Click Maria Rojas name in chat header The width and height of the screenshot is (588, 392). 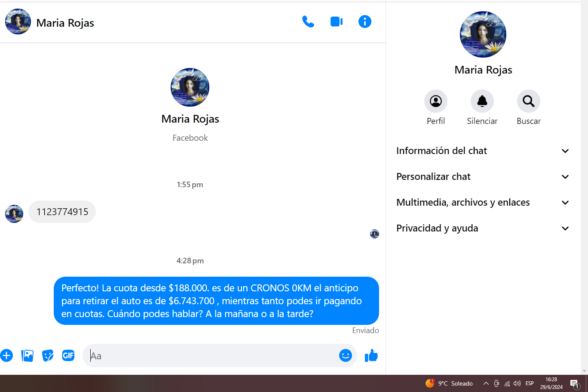coord(65,23)
